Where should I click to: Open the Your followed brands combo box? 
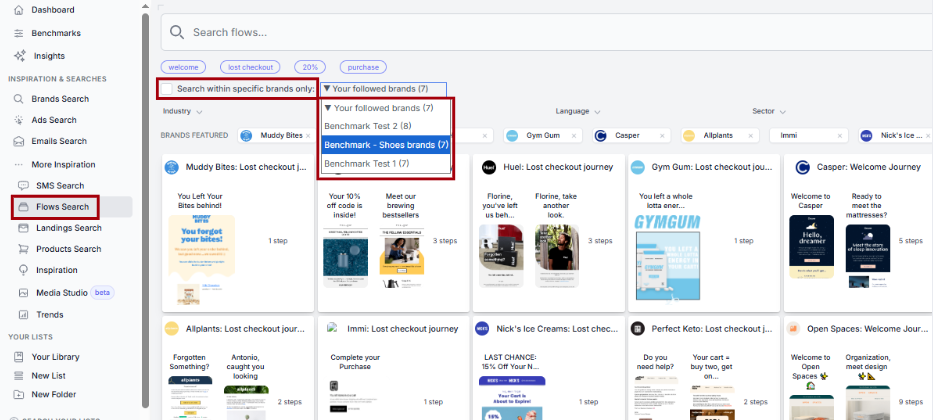383,89
